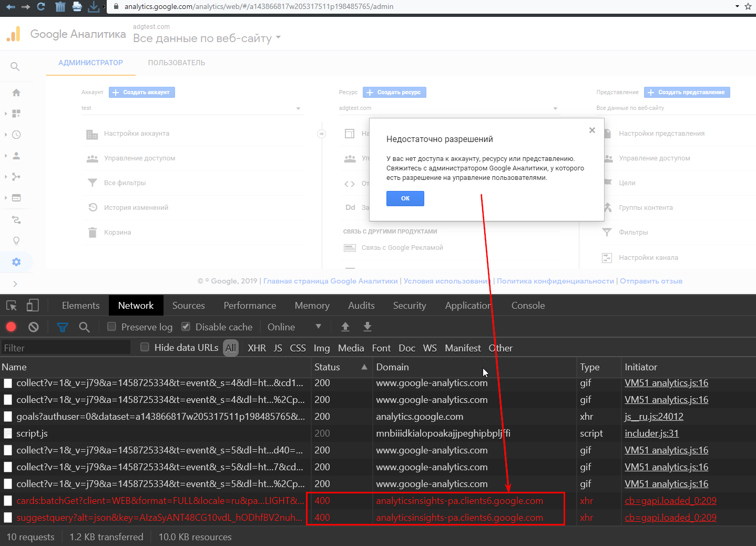The image size is (756, 546).
Task: Toggle the device toolbar icon
Action: (33, 305)
